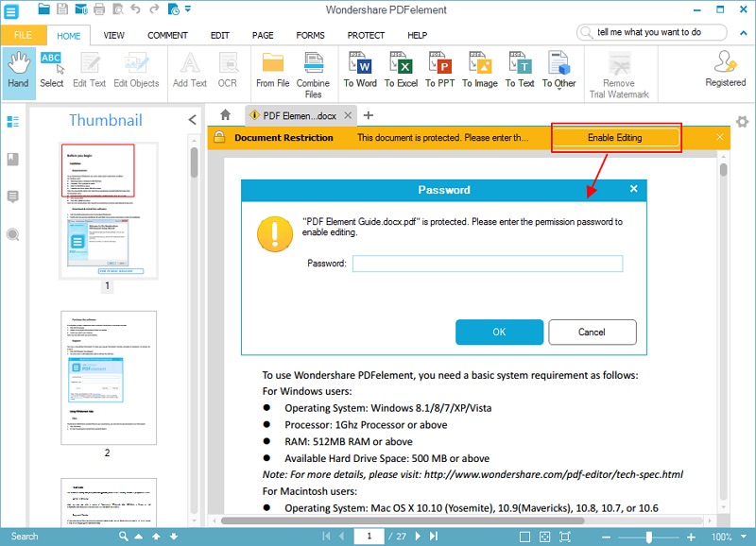Switch to the EDIT tab
Viewport: 756px width, 546px height.
point(220,35)
